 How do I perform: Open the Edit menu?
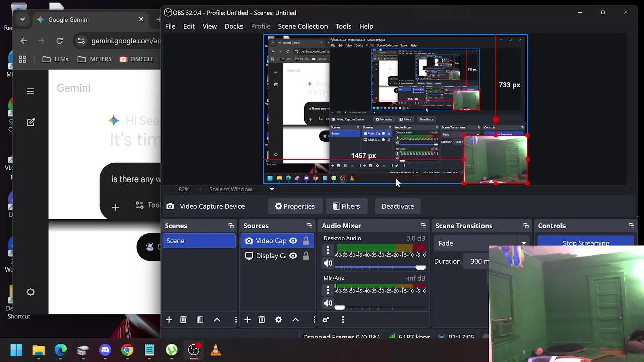189,26
